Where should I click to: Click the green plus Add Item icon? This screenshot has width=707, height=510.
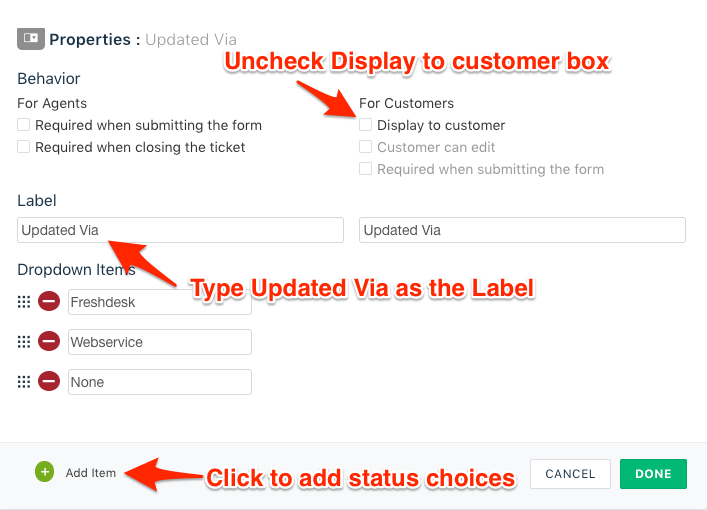click(44, 472)
